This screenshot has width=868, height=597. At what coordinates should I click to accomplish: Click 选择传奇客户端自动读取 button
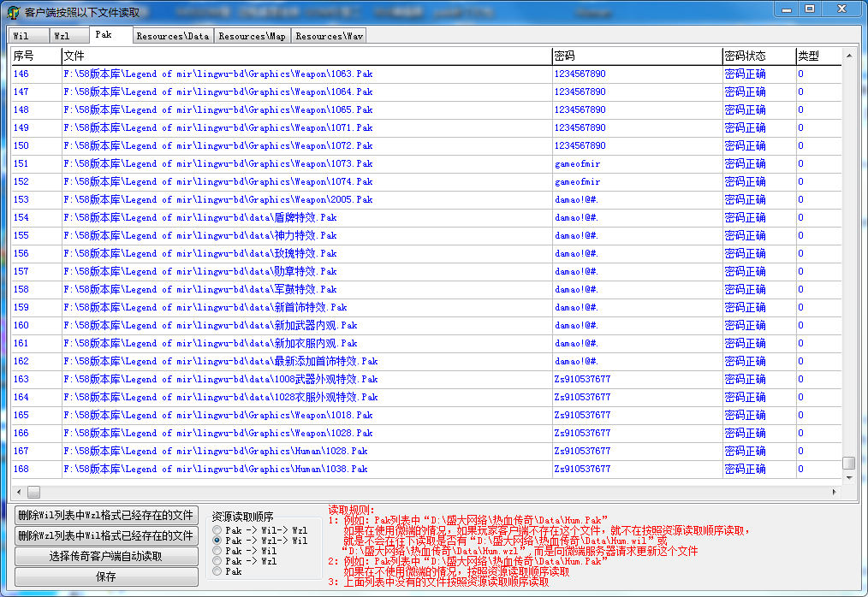(105, 557)
